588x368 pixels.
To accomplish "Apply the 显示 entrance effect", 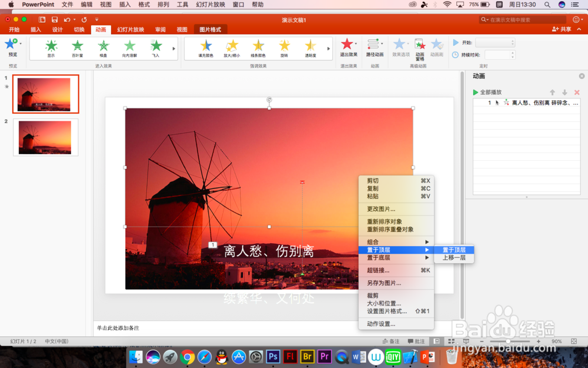I will 51,48.
